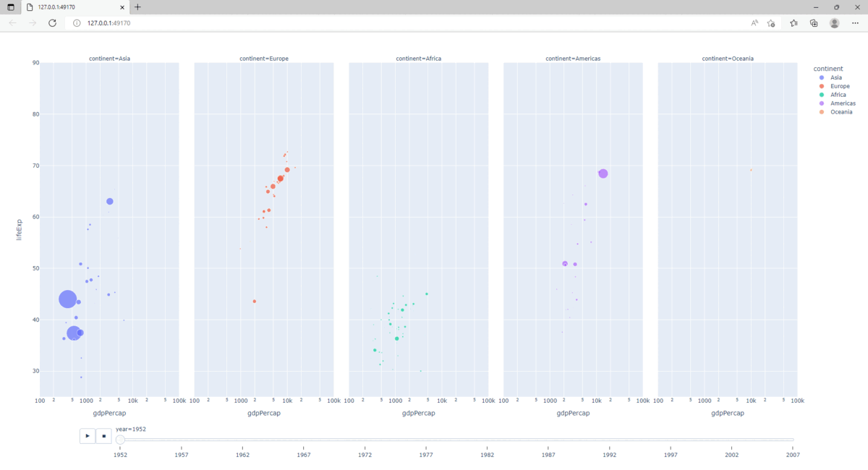Open the tab actions menu icon
868x470 pixels.
coord(10,7)
